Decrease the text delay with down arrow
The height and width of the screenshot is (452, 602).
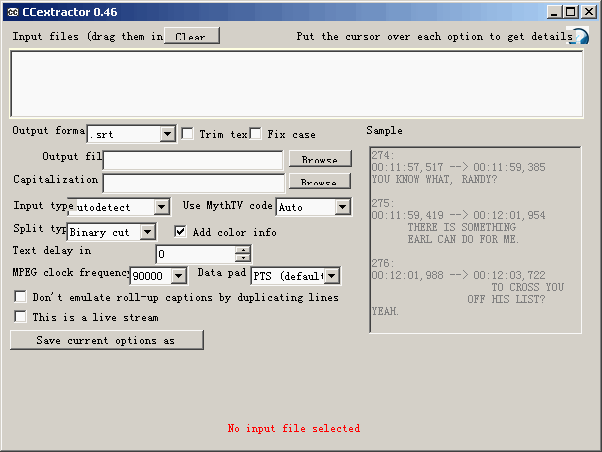(x=243, y=258)
